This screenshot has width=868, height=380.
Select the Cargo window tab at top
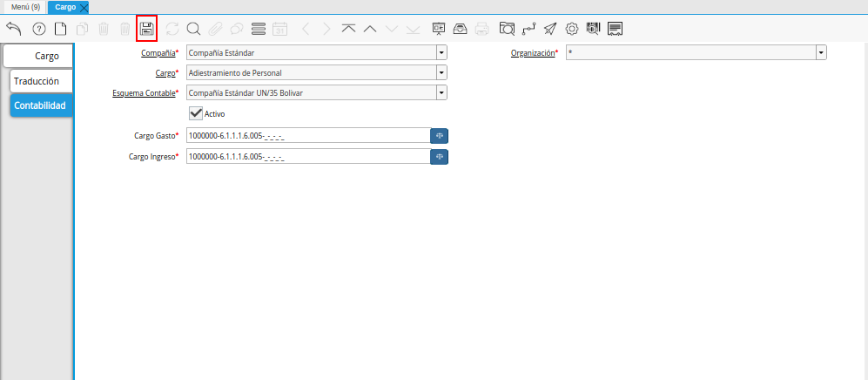tap(64, 7)
